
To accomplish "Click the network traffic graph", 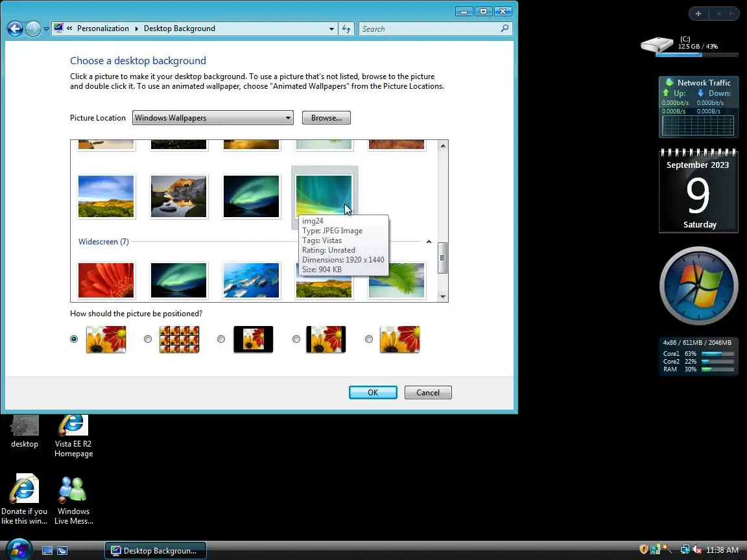I will pyautogui.click(x=698, y=125).
